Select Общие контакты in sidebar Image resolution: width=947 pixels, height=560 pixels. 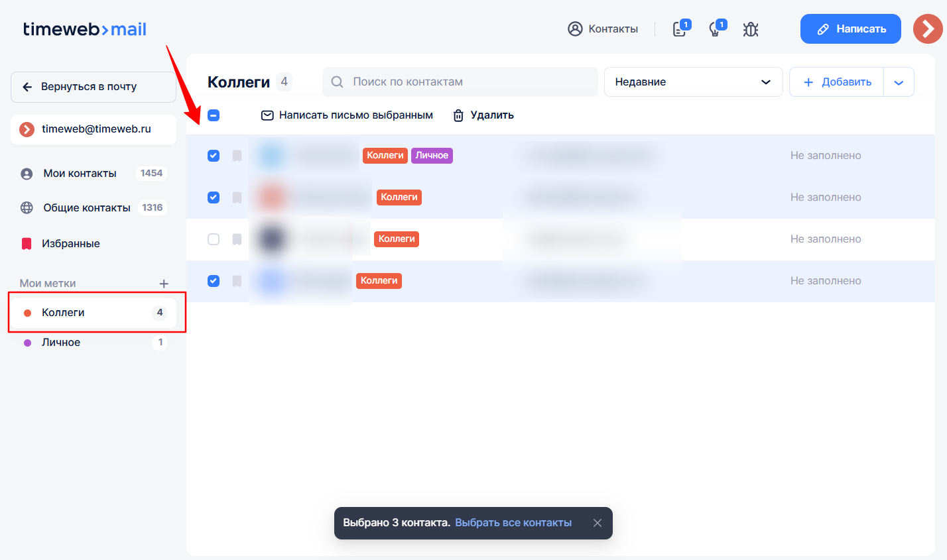coord(86,208)
